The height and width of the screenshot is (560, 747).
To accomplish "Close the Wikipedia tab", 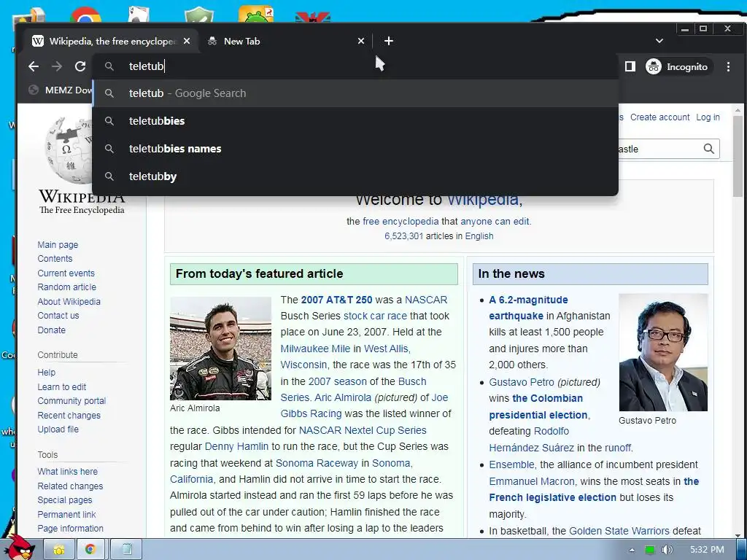I will click(187, 41).
